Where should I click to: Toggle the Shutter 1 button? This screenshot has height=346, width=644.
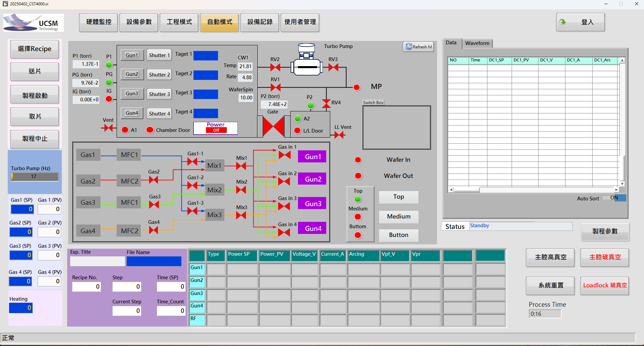pyautogui.click(x=159, y=55)
